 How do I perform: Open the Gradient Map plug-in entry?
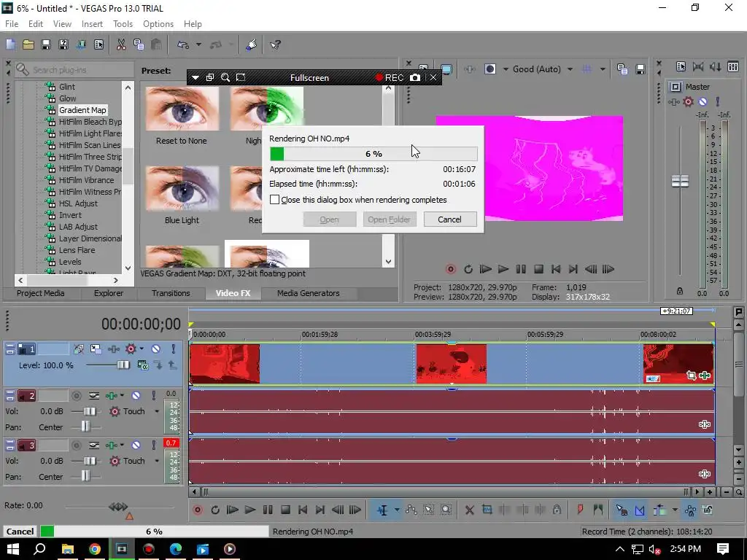[x=82, y=110]
